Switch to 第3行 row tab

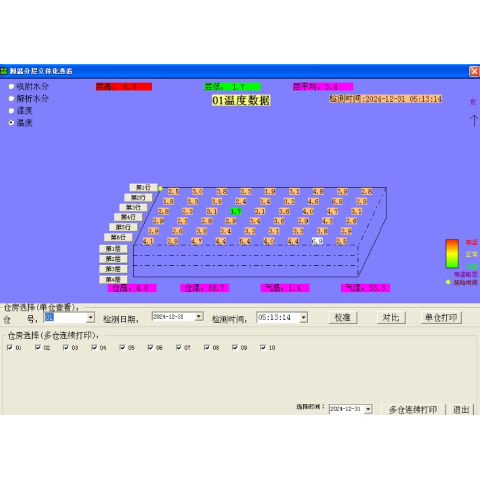133,207
